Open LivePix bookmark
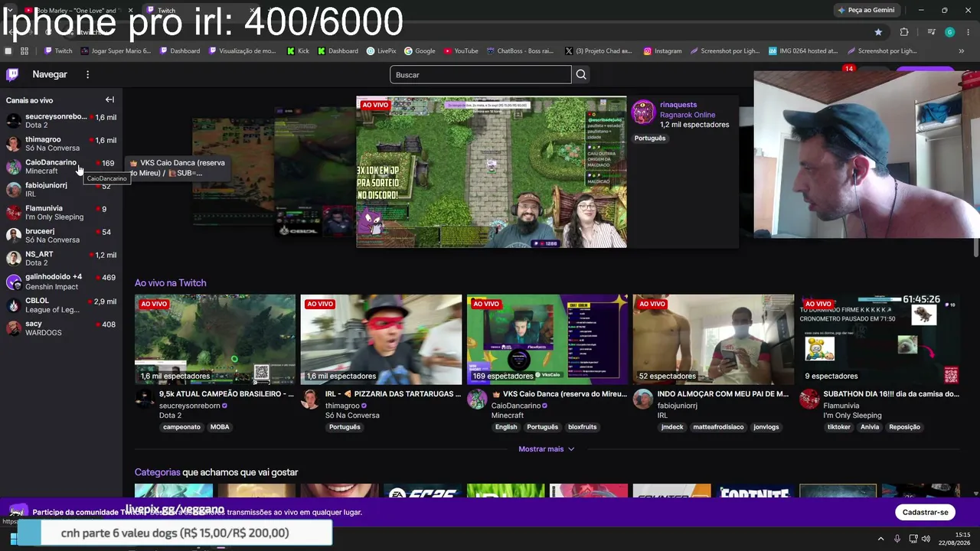This screenshot has height=551, width=980. [x=381, y=51]
